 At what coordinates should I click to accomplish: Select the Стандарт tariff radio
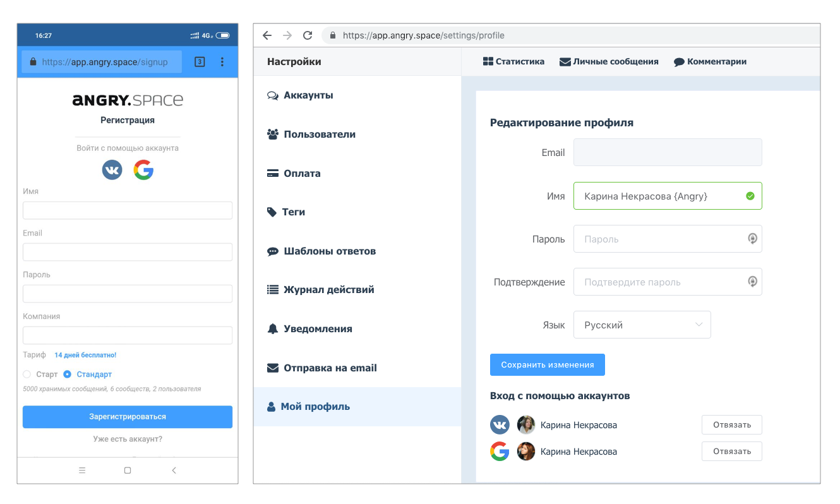[67, 374]
